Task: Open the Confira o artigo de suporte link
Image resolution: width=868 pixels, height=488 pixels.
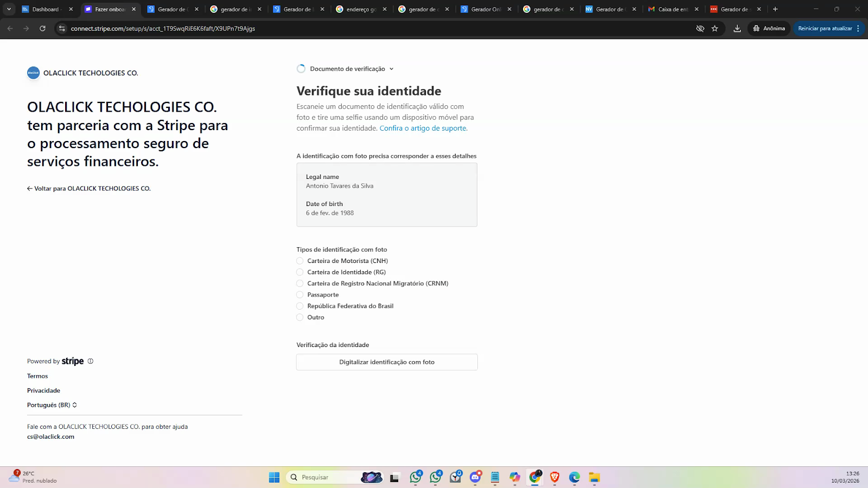Action: coord(423,129)
